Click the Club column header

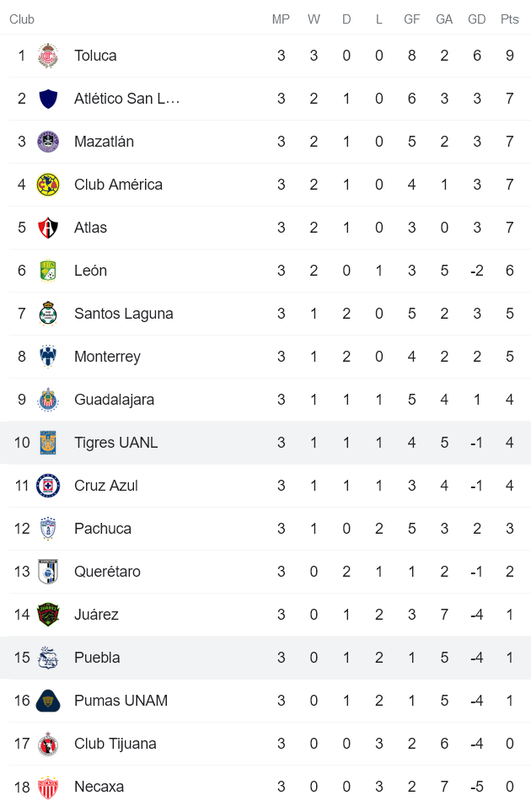pos(22,19)
